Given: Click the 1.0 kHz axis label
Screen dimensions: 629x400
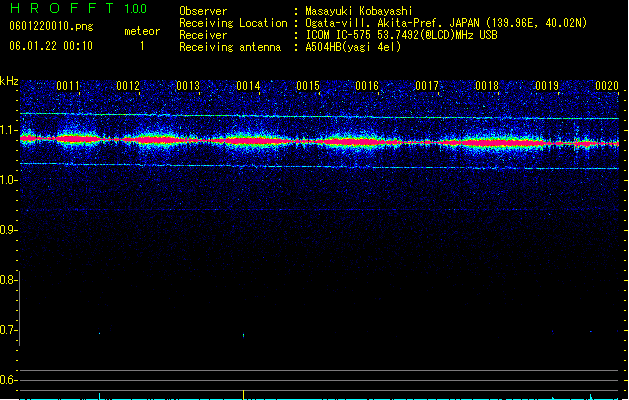Looking at the screenshot, I should 8,180.
